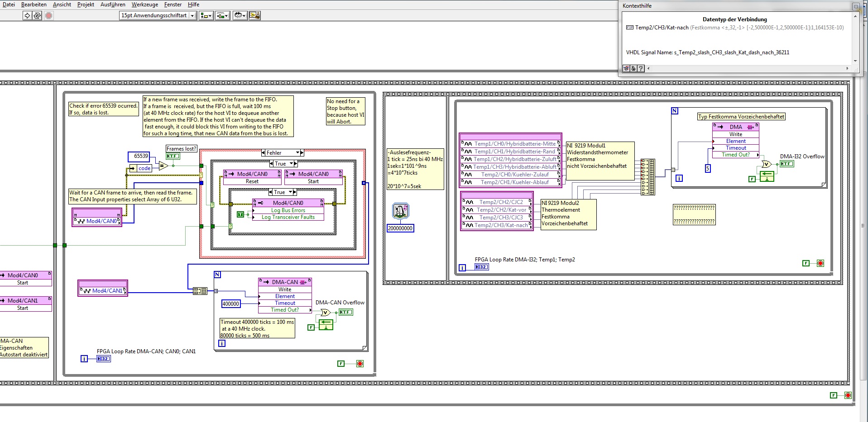Viewport: 868px width, 422px height.
Task: Click the red Abort Execution button
Action: [49, 15]
